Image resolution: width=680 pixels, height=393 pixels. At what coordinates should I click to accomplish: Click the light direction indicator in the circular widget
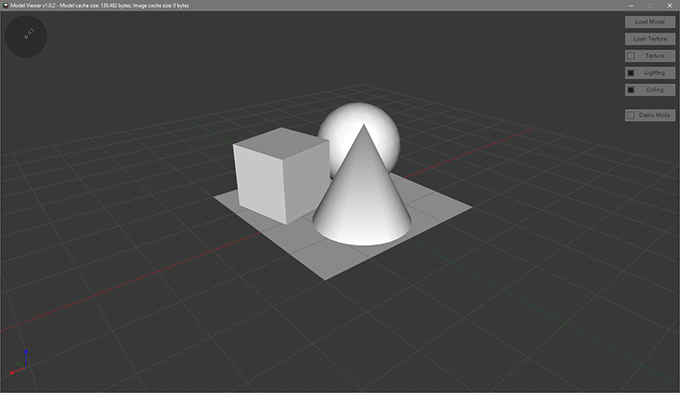tap(29, 33)
